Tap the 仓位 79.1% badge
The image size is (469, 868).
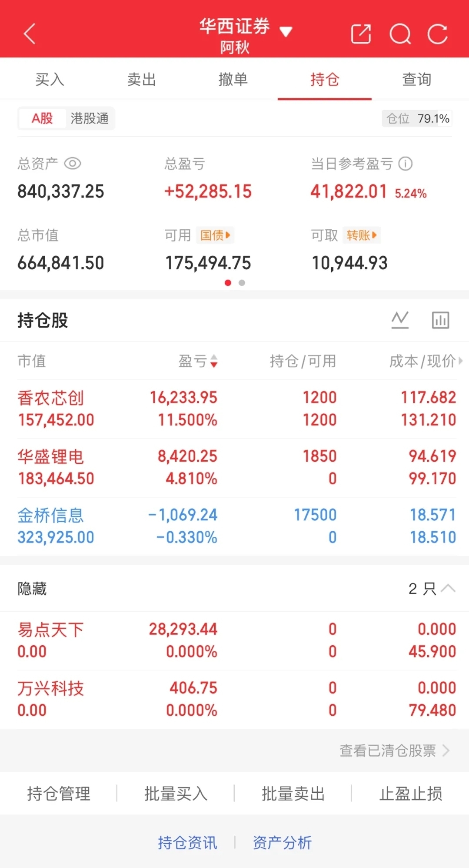(417, 118)
